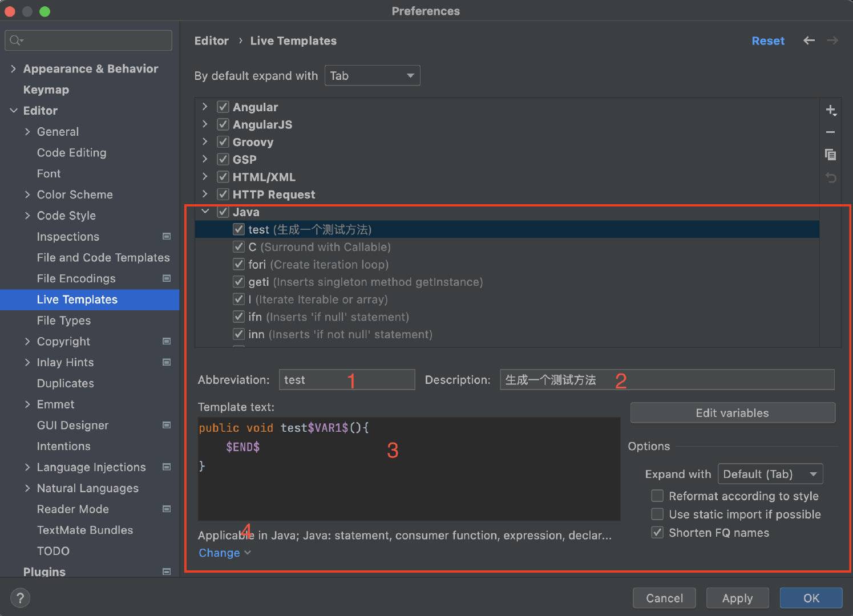Click the restore deleted defaults icon
The height and width of the screenshot is (616, 853).
(831, 178)
